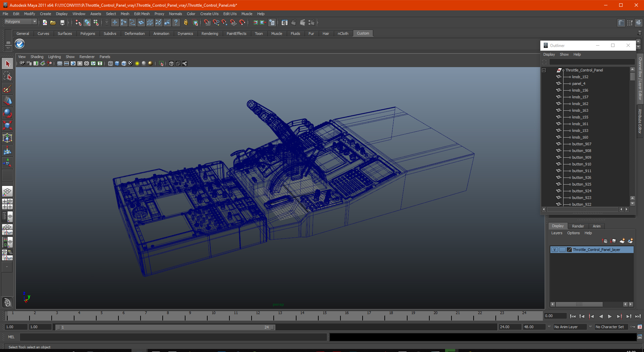Activate the Rotate tool sphere icon
The width and height of the screenshot is (644, 352).
coord(7,113)
